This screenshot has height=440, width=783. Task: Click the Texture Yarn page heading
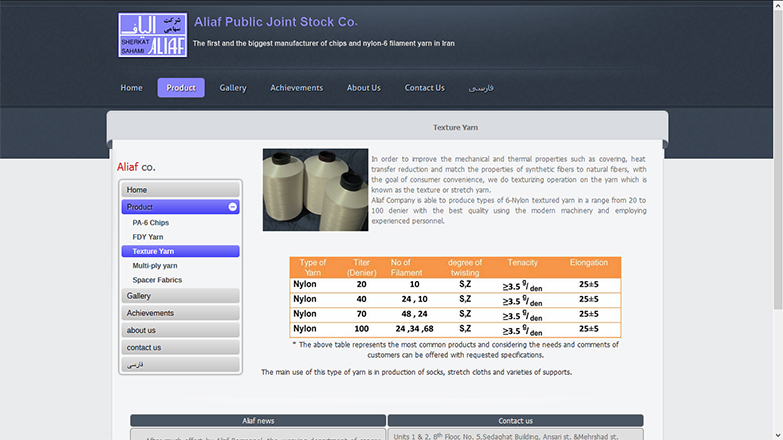point(455,127)
